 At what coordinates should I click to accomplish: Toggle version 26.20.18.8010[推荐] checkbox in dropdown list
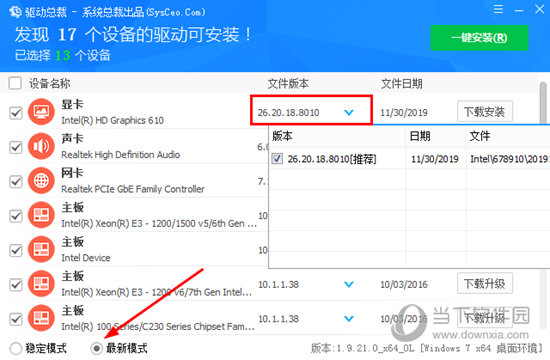point(277,159)
